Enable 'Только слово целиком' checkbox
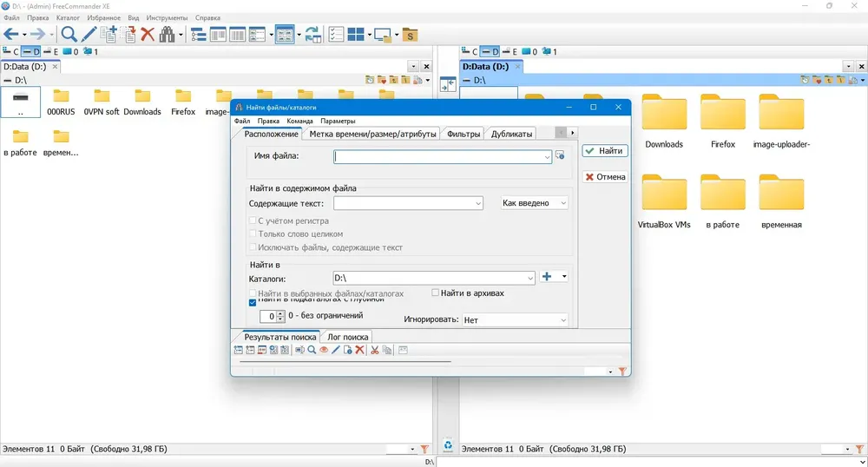The width and height of the screenshot is (868, 467). [x=253, y=234]
